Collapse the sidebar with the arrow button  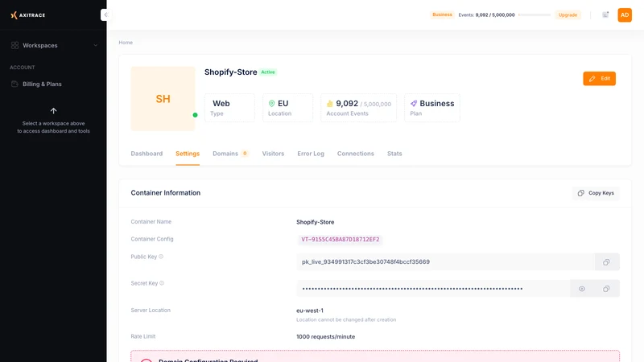[x=105, y=14]
